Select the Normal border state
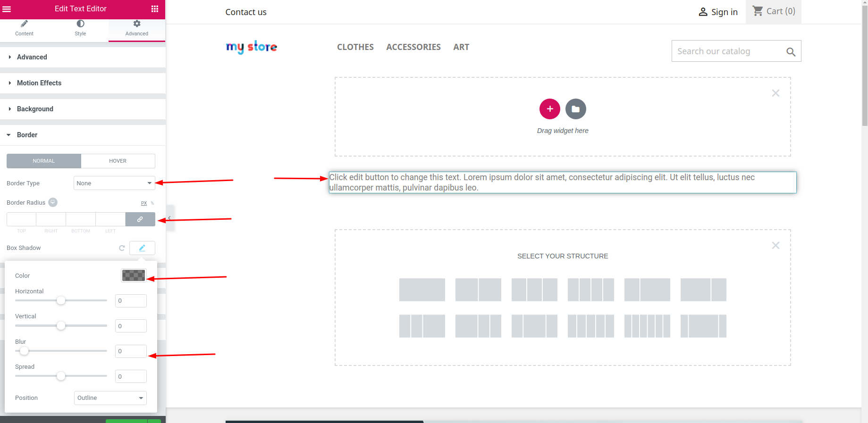The image size is (868, 423). pos(44,161)
